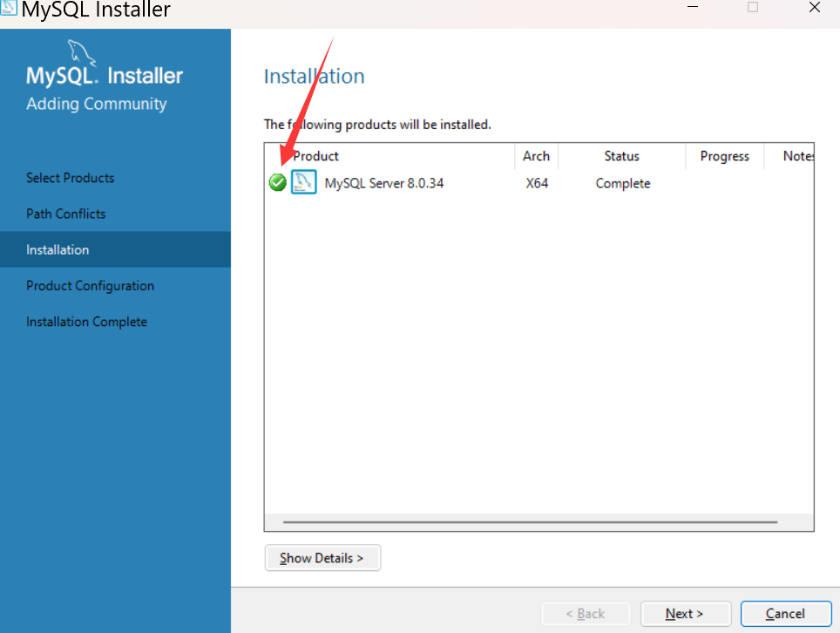
Task: Open the Installation Complete step
Action: click(x=86, y=322)
